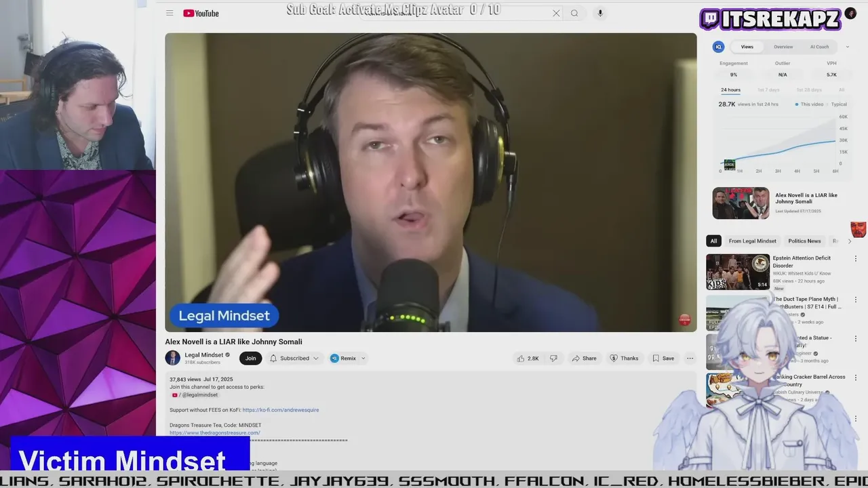Image resolution: width=868 pixels, height=488 pixels.
Task: Click the blue IQ extension badge
Action: tap(718, 47)
